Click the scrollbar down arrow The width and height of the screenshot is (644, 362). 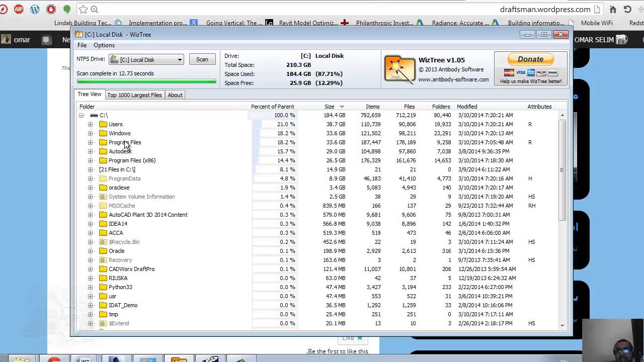[562, 326]
